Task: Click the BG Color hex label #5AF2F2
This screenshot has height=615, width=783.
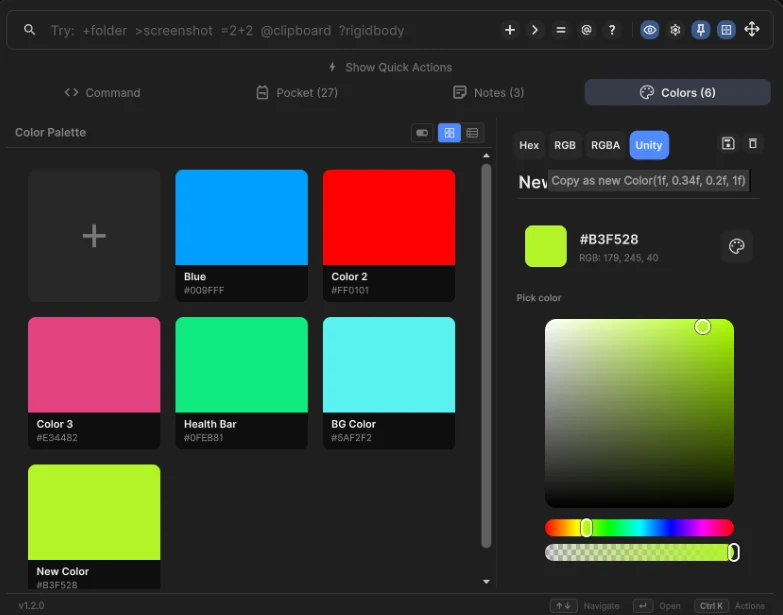Action: (351, 438)
